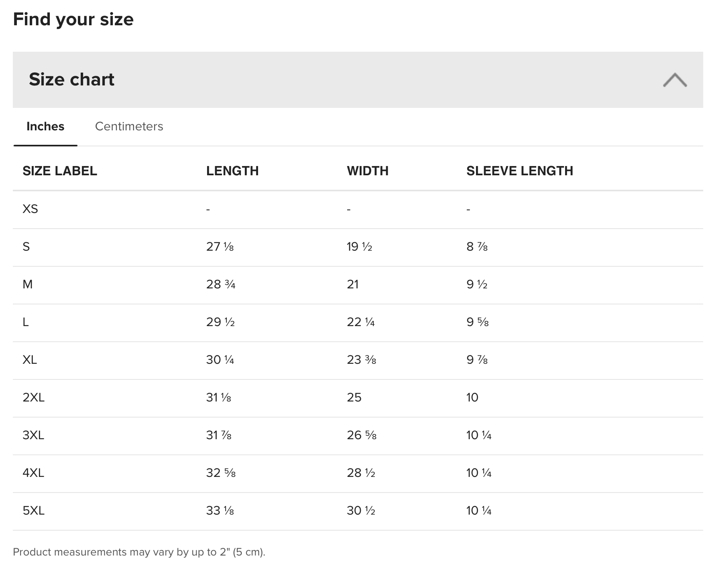Click the SLEEVE LENGTH column header

[520, 171]
